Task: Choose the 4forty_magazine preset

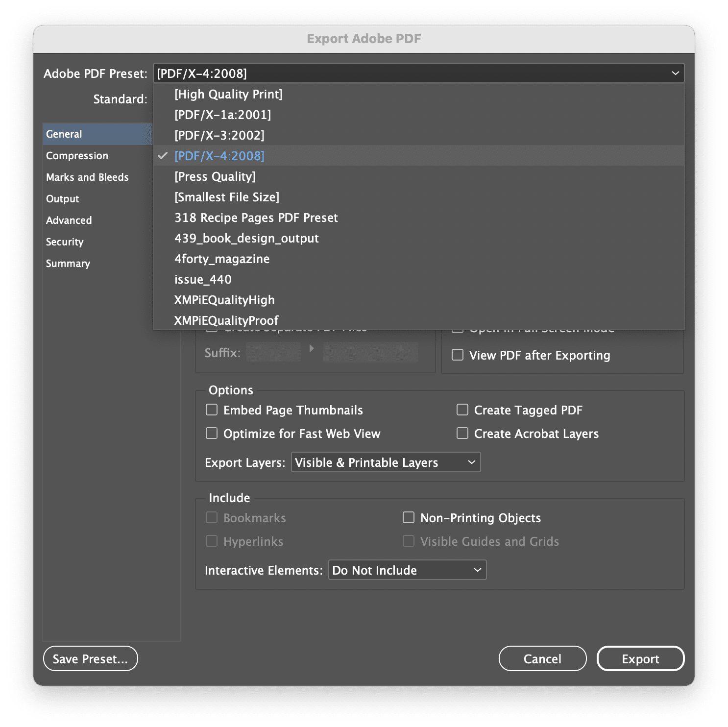Action: pos(418,259)
